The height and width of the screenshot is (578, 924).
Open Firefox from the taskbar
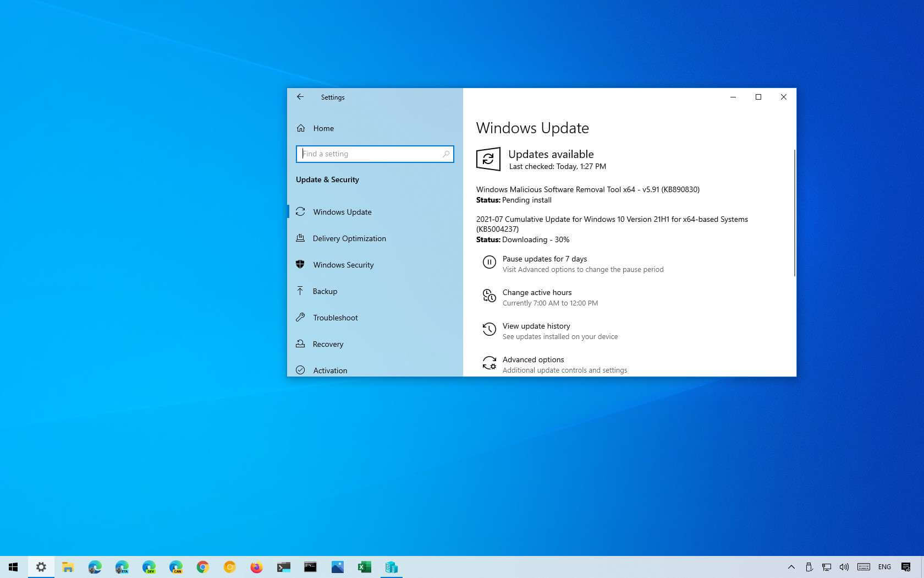[x=256, y=567]
